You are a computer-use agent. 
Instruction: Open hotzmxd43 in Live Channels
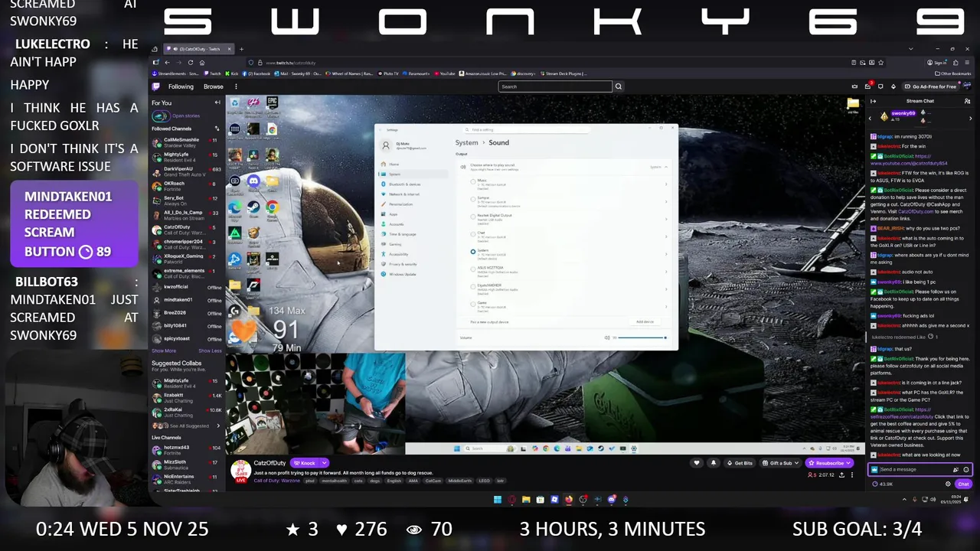[x=187, y=450]
